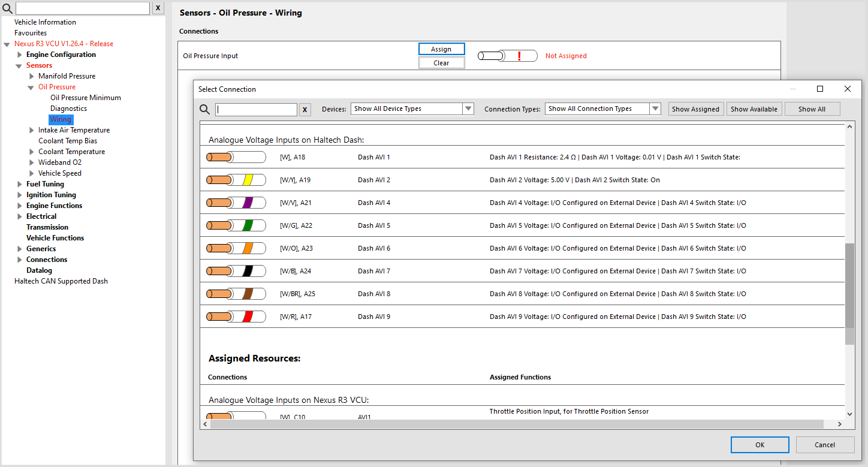Click the Clear button for Oil Pressure Input
Image resolution: width=868 pixels, height=467 pixels.
tap(441, 63)
